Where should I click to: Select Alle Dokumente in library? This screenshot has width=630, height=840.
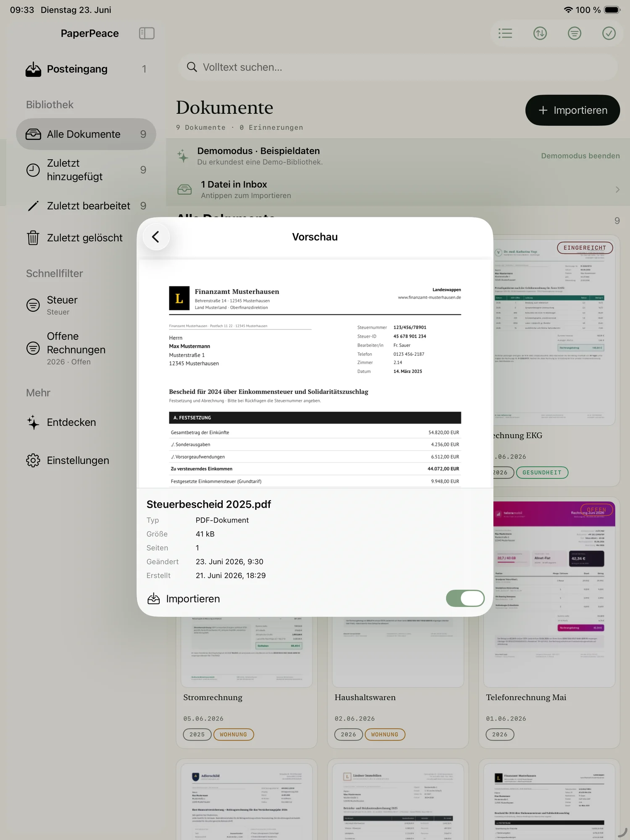[x=86, y=134]
